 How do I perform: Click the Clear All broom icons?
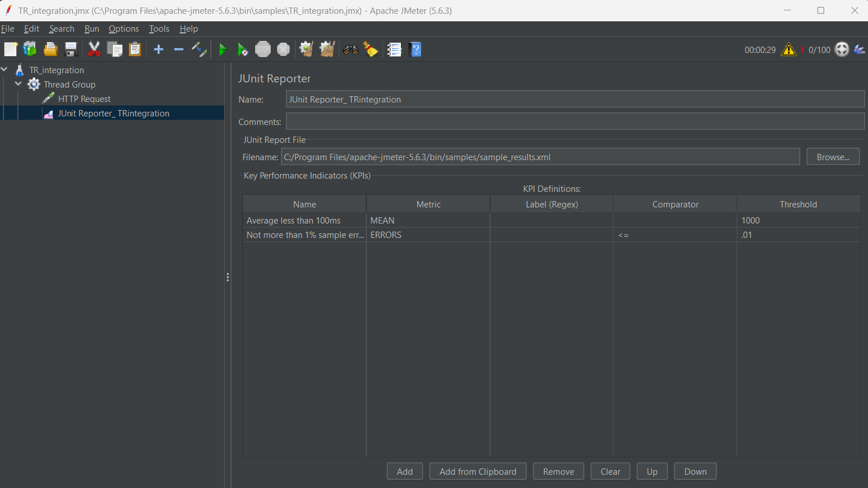point(327,50)
